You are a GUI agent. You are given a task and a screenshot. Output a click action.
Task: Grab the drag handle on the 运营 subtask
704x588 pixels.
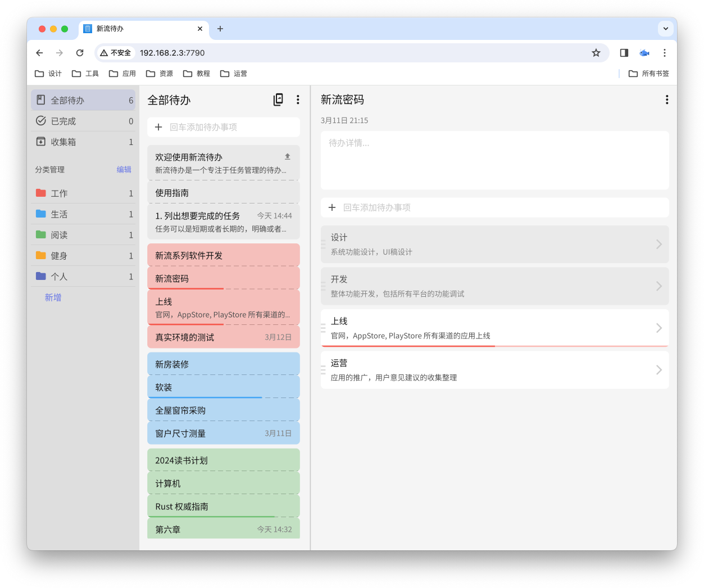click(x=323, y=370)
